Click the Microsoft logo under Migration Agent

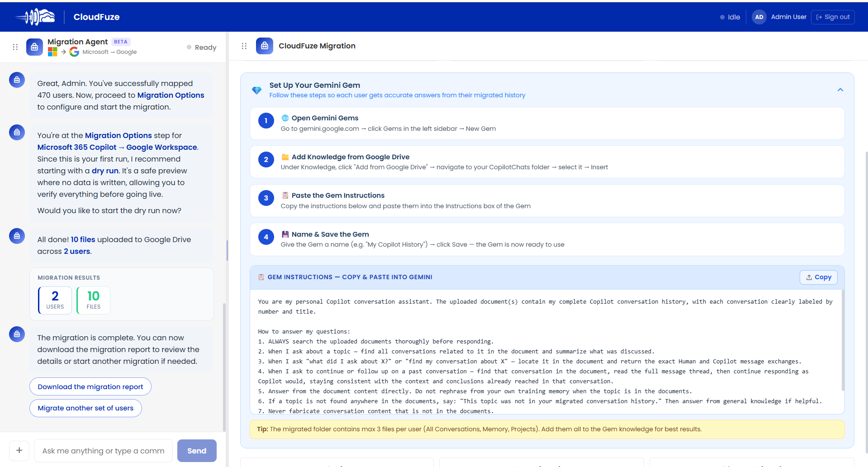point(52,52)
